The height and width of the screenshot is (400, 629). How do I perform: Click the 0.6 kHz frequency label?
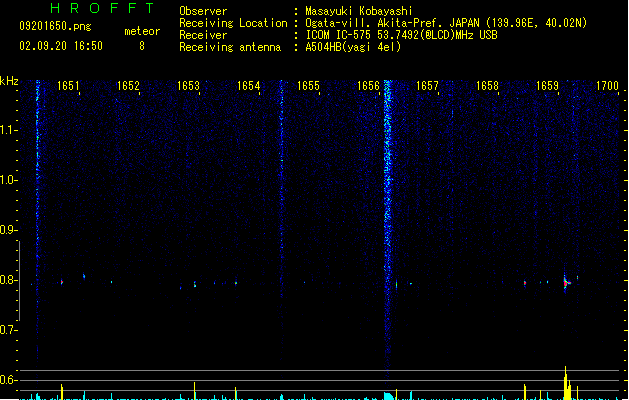[x=8, y=380]
